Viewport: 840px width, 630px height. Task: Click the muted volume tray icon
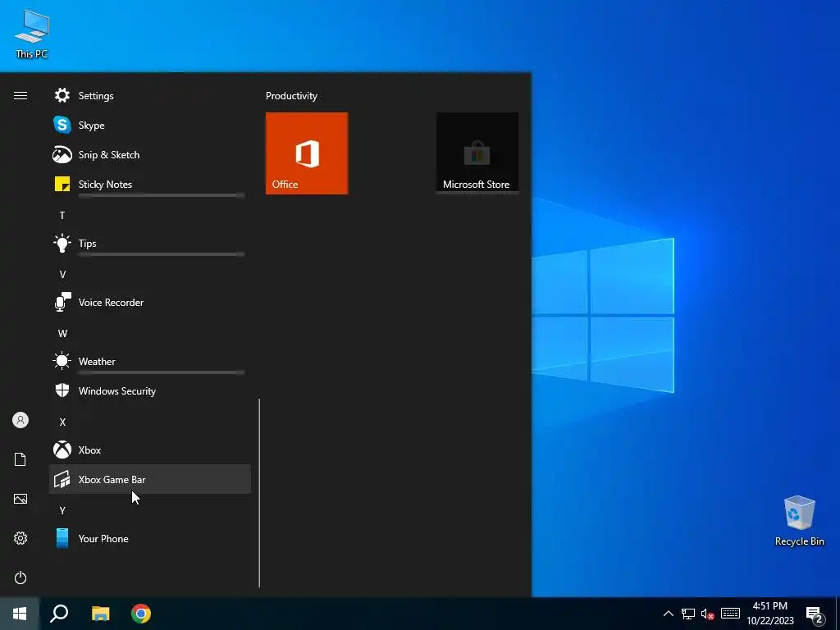[x=708, y=614]
